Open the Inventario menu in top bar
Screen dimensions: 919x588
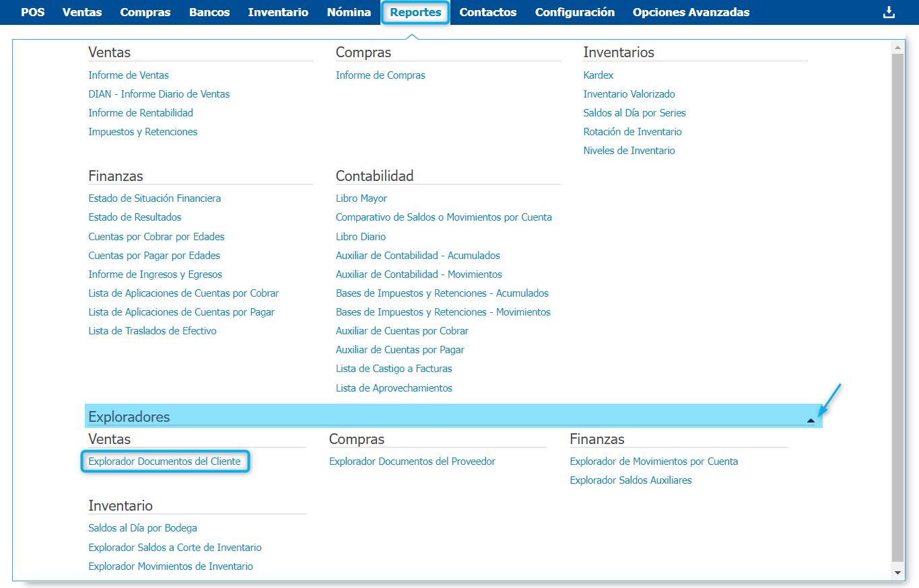point(278,12)
